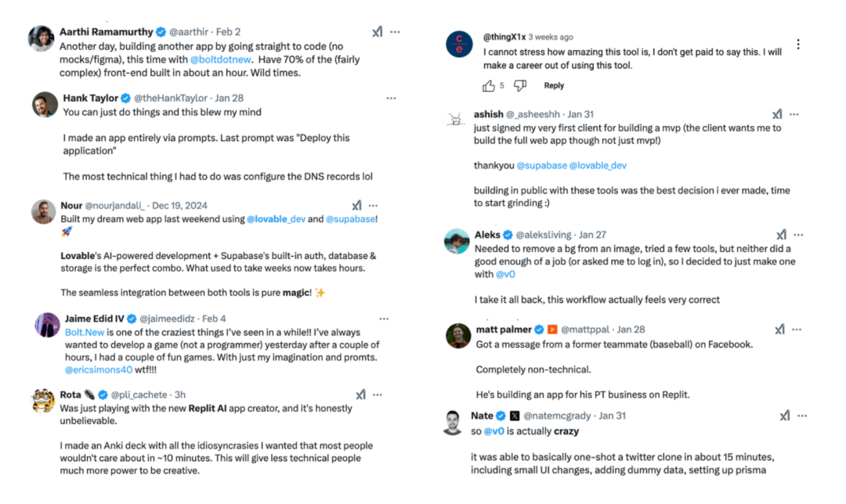Screen dimensions: 846x504
Task: Open the more options menu on Jaime Edid IV's tweet
Action: click(x=384, y=319)
